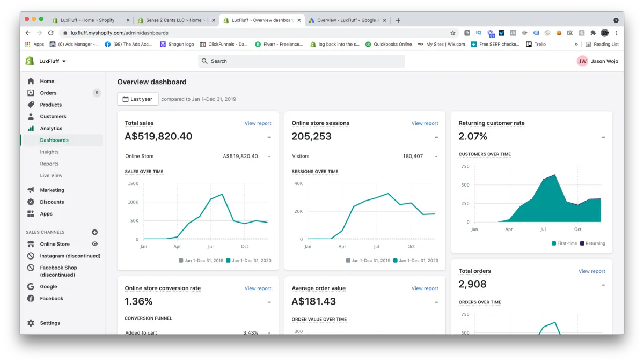The image size is (644, 363).
Task: Open the Shogun logo bookmark
Action: (177, 44)
